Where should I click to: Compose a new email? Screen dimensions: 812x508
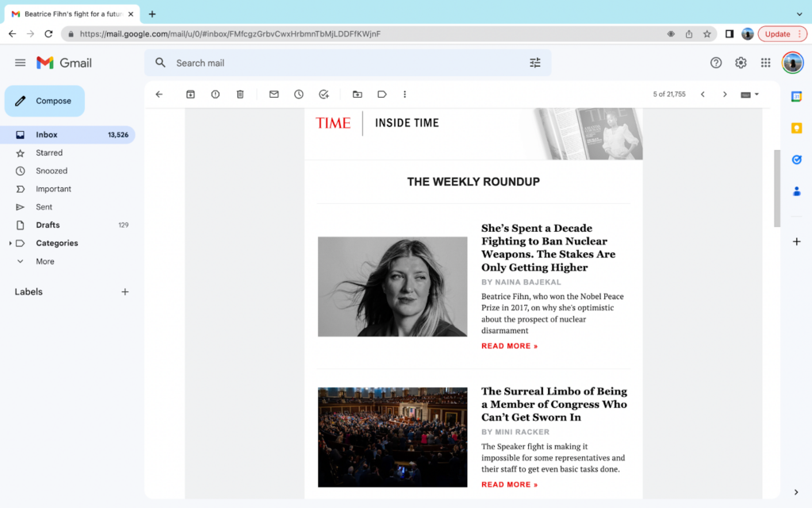44,101
